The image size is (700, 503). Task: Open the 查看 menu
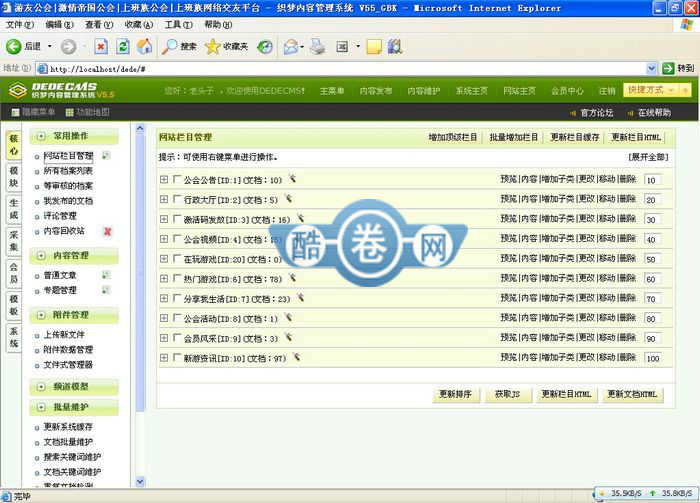click(99, 25)
